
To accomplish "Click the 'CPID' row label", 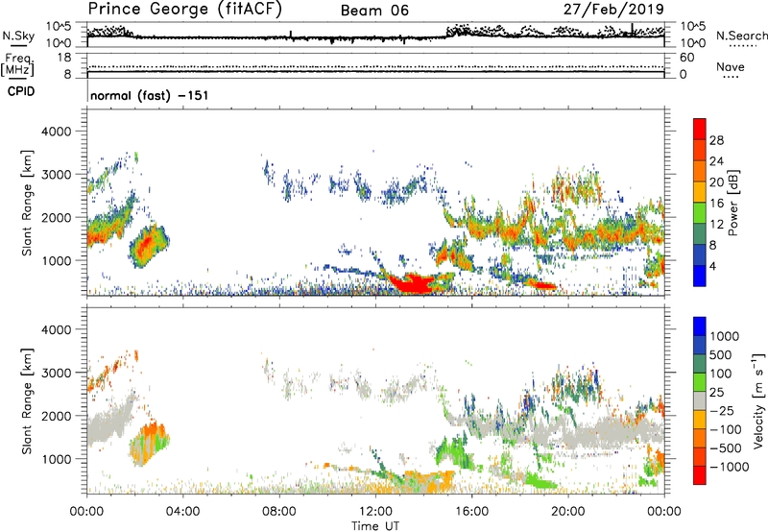I will coord(21,91).
